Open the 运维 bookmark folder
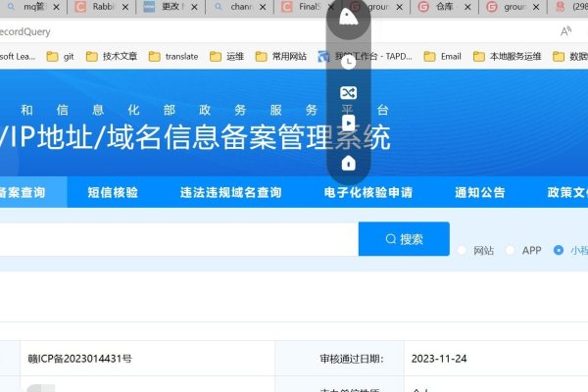This screenshot has width=588, height=392. tap(227, 57)
